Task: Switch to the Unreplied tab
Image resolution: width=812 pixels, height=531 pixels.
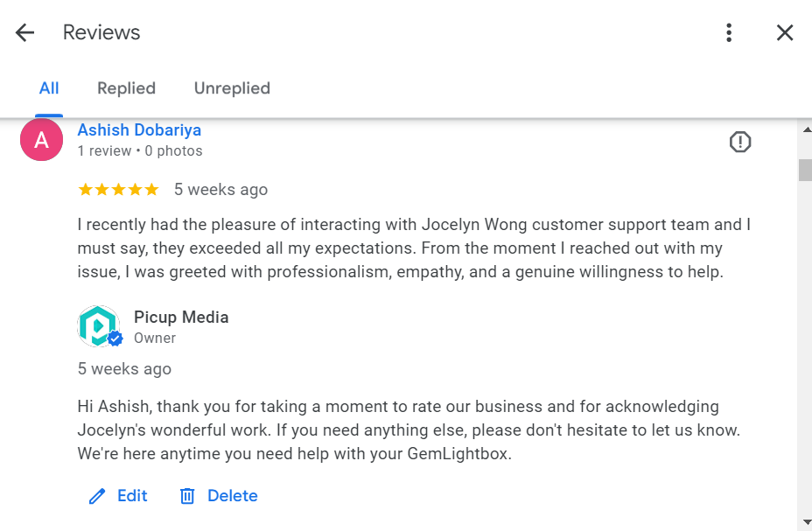Action: coord(232,88)
